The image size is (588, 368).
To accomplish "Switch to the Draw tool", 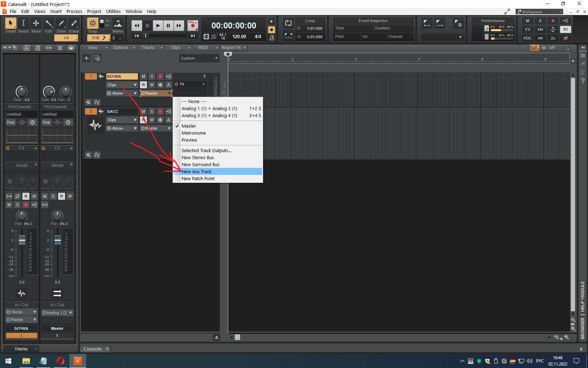I will tap(61, 23).
